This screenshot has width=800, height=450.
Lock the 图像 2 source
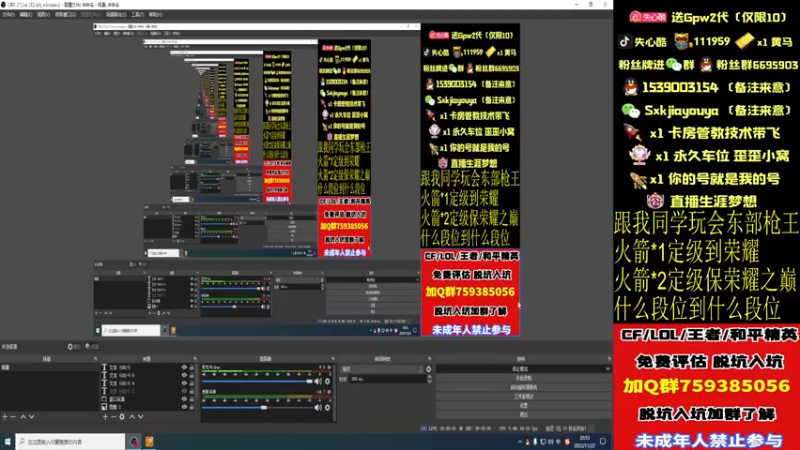pyautogui.click(x=192, y=407)
